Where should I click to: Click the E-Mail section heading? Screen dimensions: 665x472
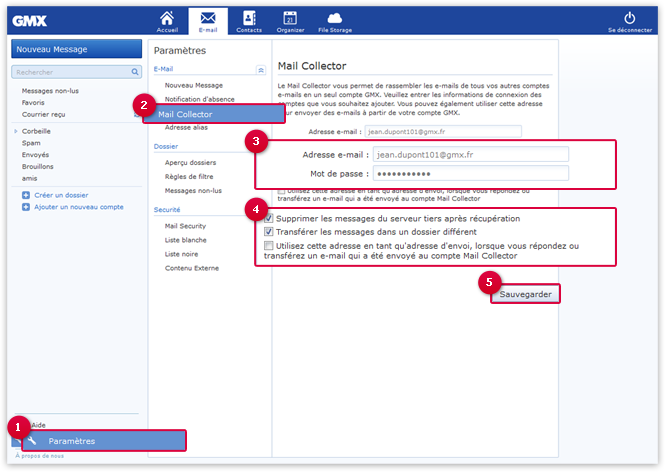(163, 69)
